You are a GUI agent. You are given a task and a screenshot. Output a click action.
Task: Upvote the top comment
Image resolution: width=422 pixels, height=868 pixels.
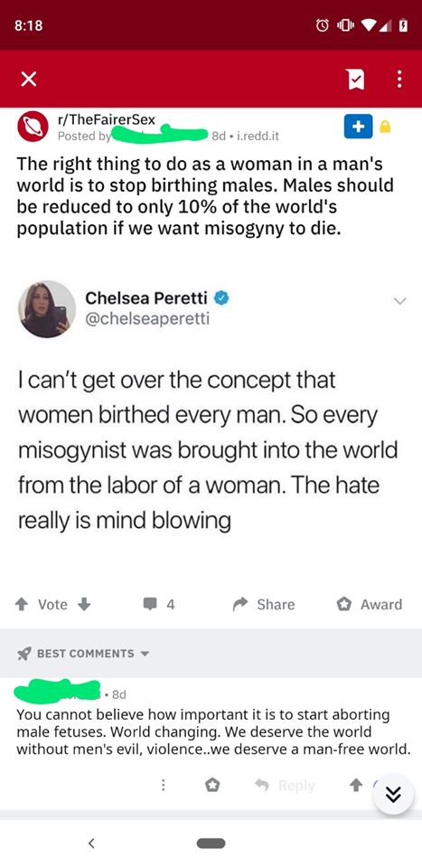[x=358, y=786]
